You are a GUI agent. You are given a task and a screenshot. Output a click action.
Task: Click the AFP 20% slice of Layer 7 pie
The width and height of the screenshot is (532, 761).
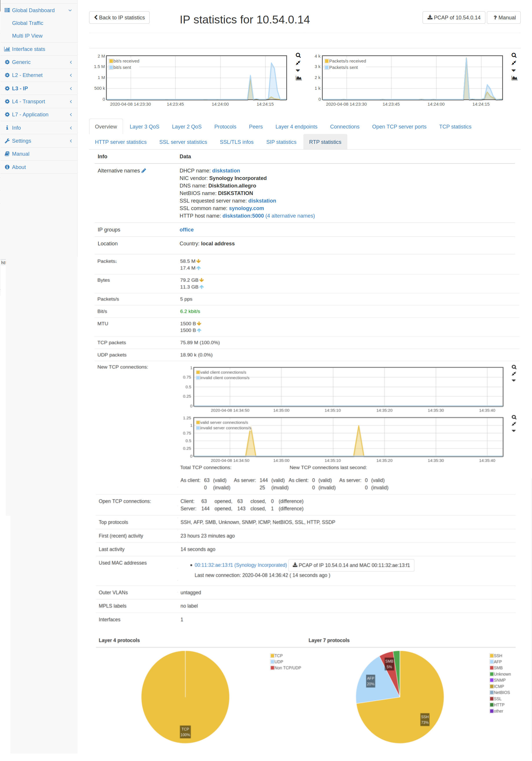[370, 681]
